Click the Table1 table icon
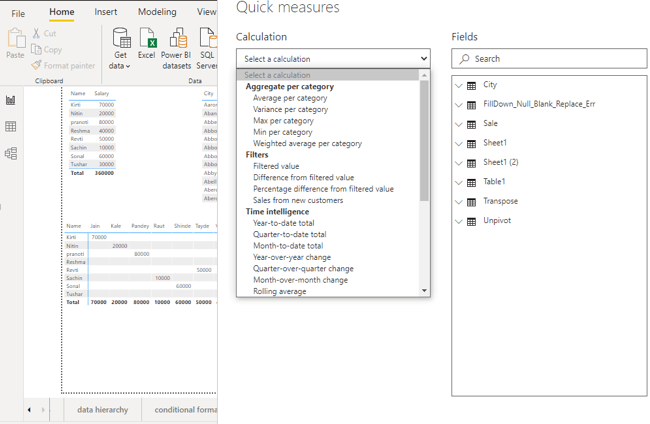This screenshot has height=424, width=650. pyautogui.click(x=471, y=183)
